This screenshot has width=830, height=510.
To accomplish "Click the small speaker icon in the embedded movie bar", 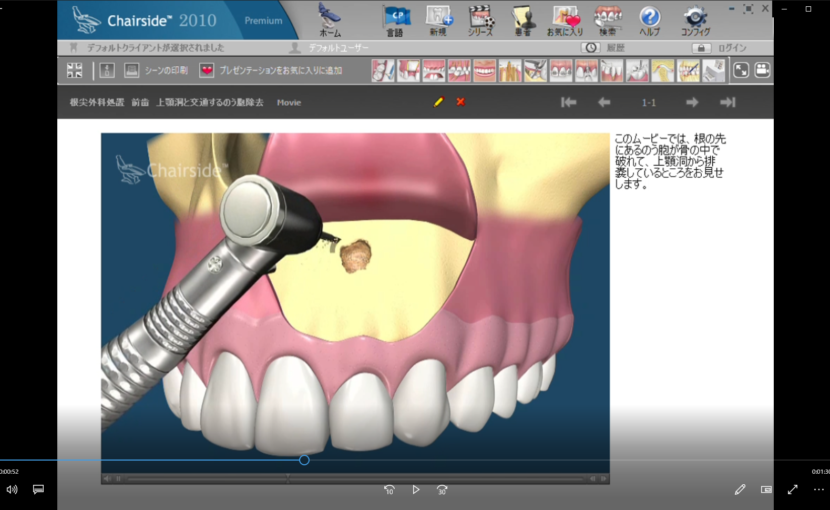I will click(107, 479).
